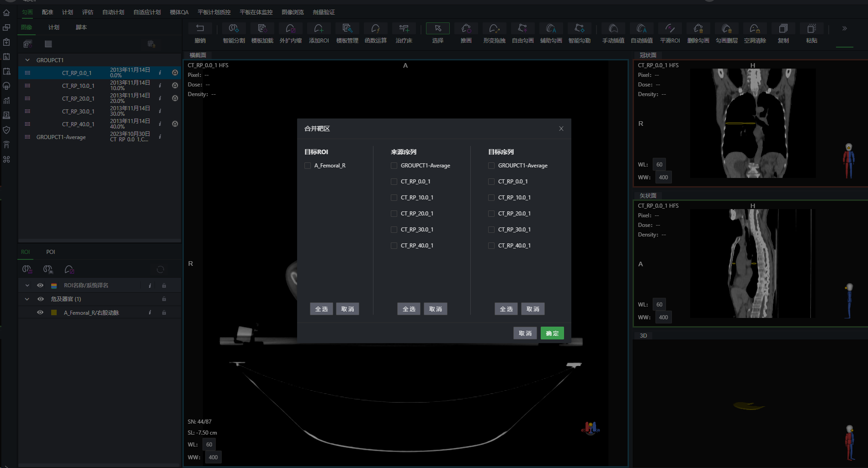Confirm the merge with 确定 button
The height and width of the screenshot is (468, 868).
point(552,333)
